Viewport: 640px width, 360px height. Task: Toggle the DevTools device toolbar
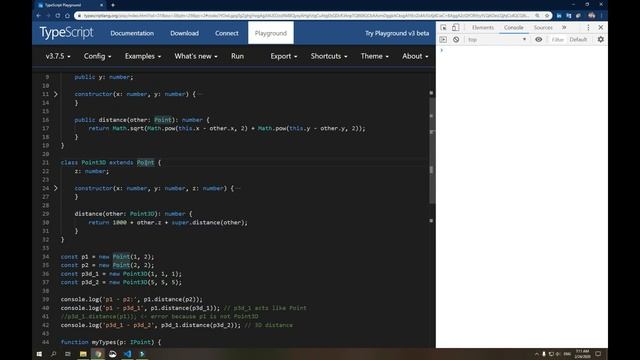point(456,27)
